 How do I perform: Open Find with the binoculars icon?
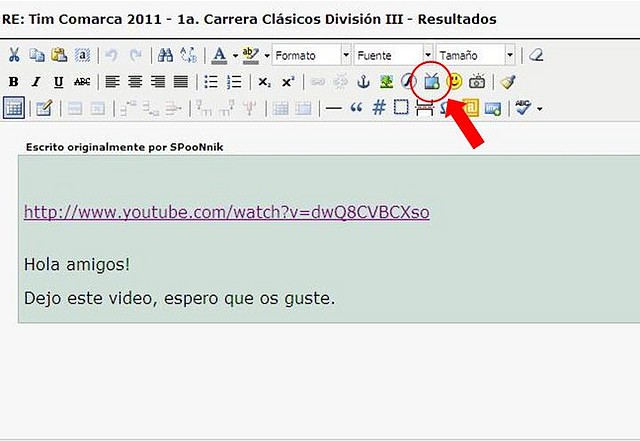pyautogui.click(x=165, y=55)
